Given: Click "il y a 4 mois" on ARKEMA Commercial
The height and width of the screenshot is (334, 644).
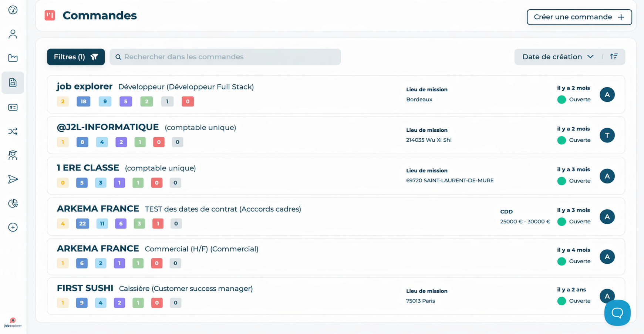Looking at the screenshot, I should pyautogui.click(x=574, y=250).
